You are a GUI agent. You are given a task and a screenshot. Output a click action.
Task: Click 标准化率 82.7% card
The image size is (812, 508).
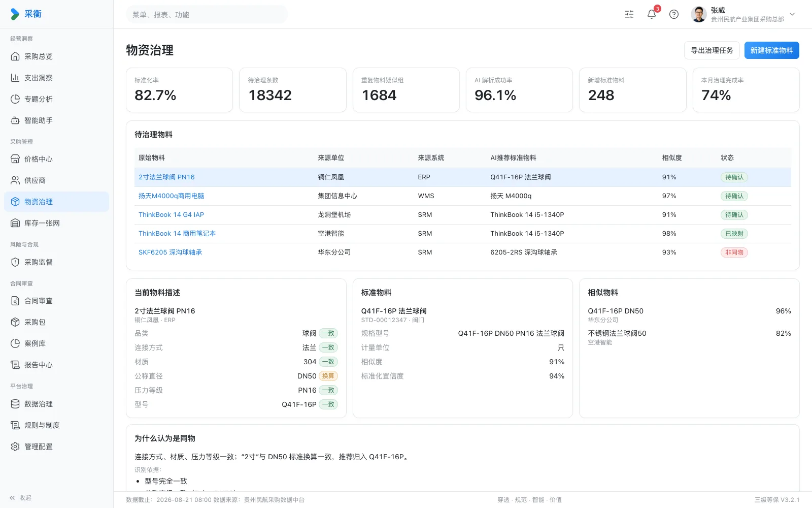coord(179,90)
